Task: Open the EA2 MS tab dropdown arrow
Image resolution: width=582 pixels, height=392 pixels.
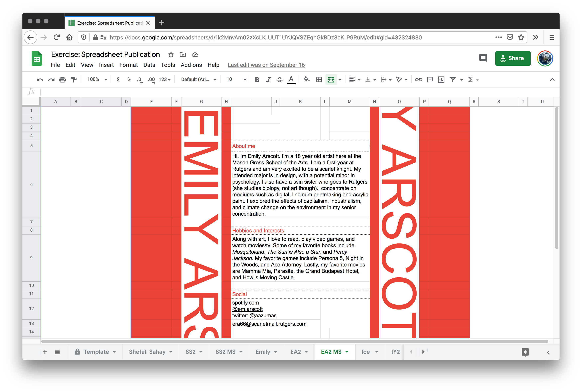Action: pyautogui.click(x=347, y=352)
